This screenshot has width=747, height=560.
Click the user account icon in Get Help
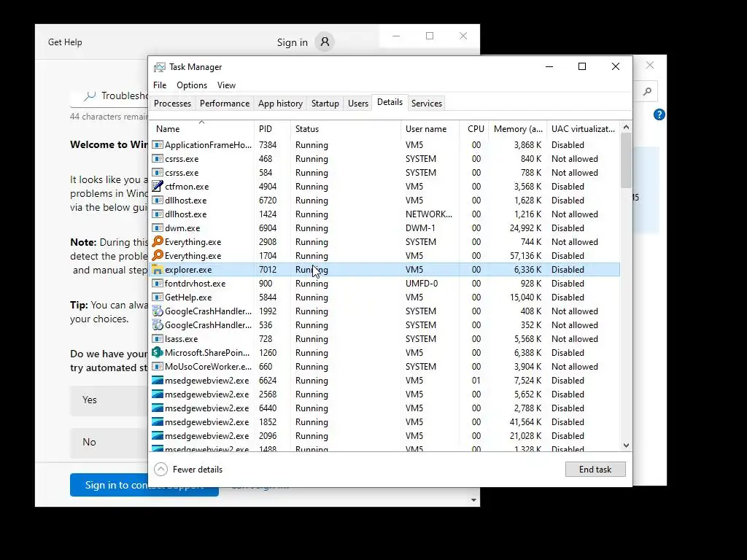325,42
